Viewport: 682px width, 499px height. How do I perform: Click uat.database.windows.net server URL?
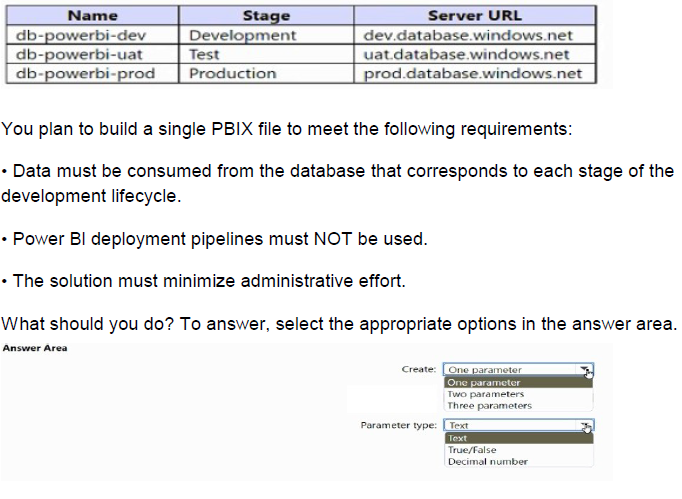pos(466,55)
